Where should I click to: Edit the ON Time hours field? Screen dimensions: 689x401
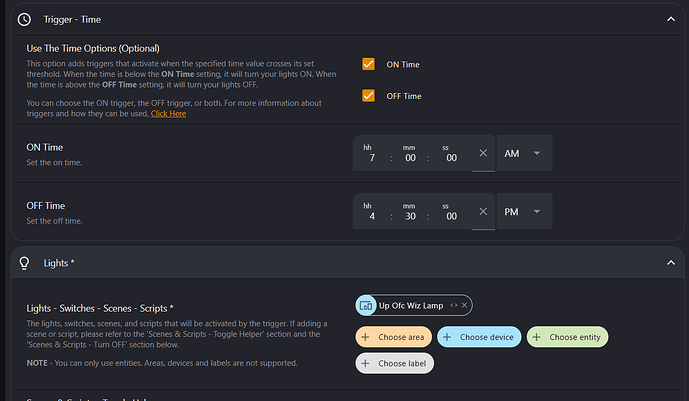coord(372,158)
